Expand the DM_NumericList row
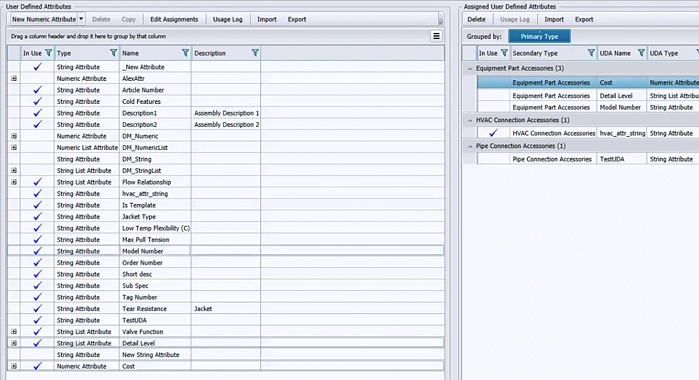Image resolution: width=699 pixels, height=380 pixels. (x=14, y=148)
